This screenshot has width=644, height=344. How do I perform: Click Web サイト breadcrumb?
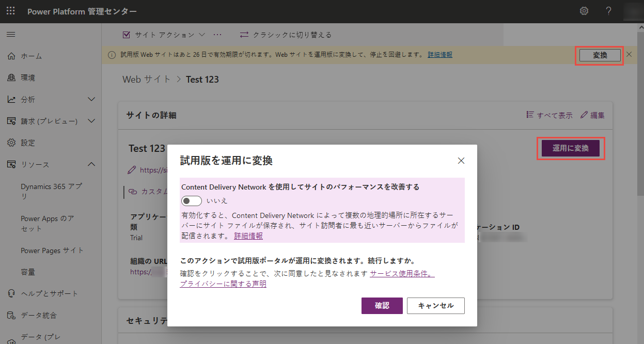tap(146, 79)
